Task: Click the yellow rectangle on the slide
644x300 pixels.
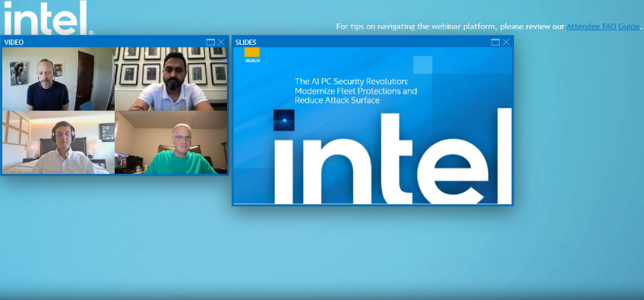Action: point(252,52)
